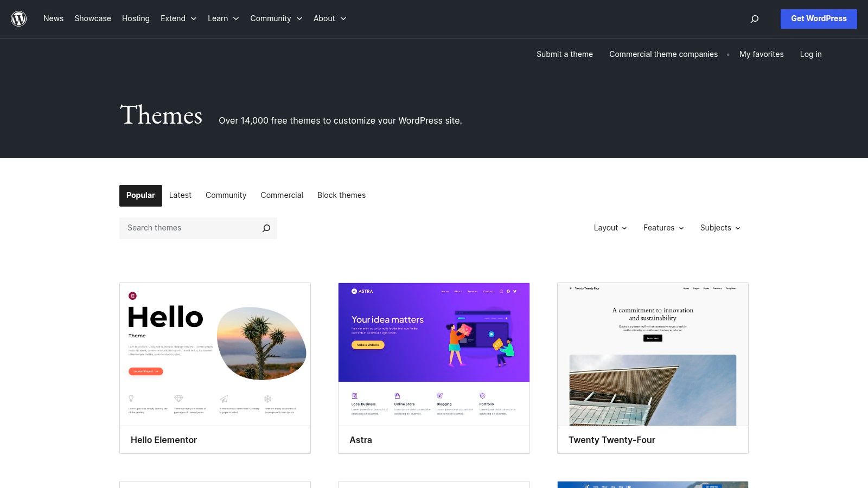This screenshot has height=488, width=868.
Task: Expand the Extend dropdown menu
Action: pyautogui.click(x=178, y=18)
